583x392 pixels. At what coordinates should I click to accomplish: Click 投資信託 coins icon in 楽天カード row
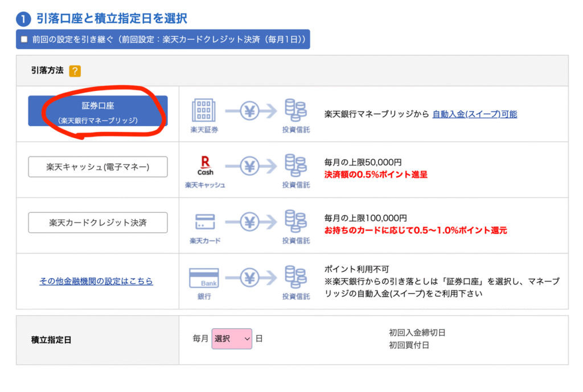[x=295, y=221]
